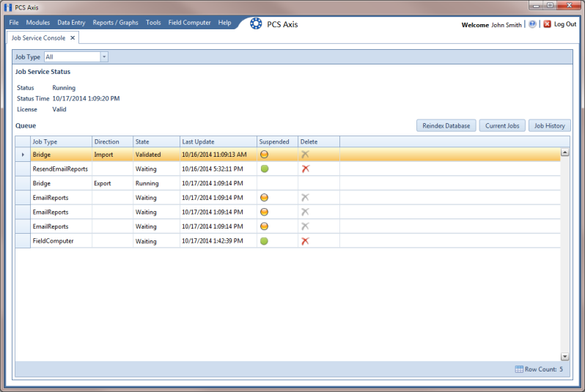Click the Export direction cell
585x392 pixels.
(112, 183)
